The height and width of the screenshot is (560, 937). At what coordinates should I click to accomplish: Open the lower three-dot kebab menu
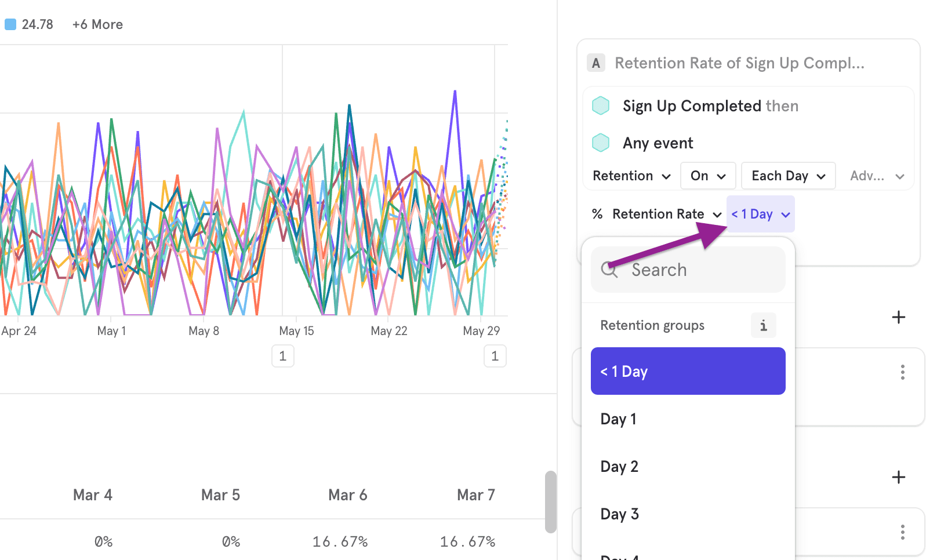(x=903, y=531)
